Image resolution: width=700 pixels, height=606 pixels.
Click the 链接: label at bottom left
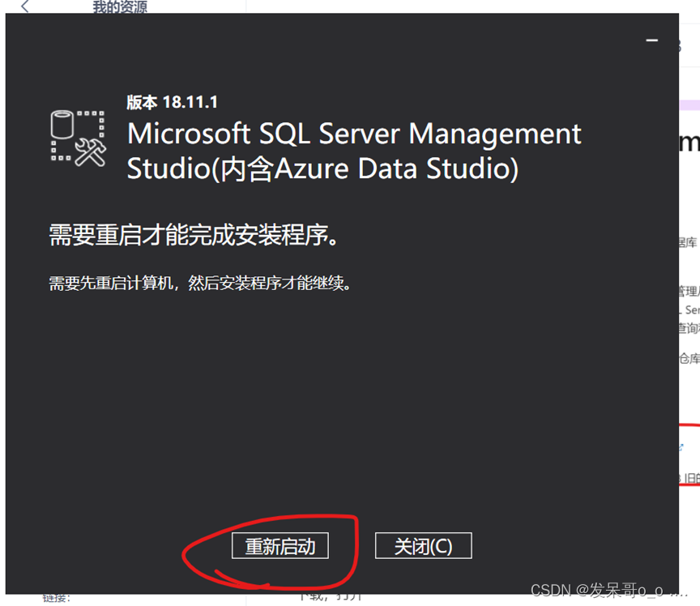click(57, 599)
